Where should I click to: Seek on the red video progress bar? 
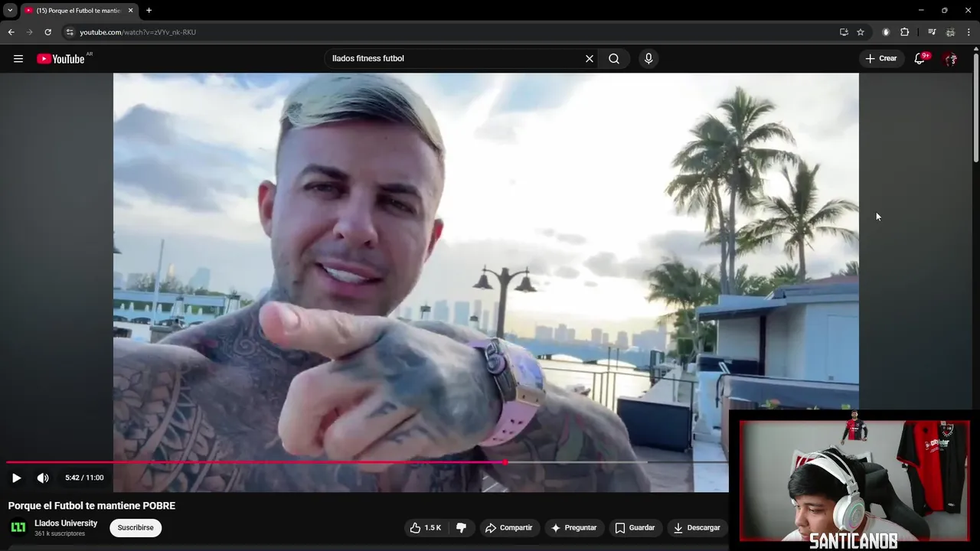[367, 462]
